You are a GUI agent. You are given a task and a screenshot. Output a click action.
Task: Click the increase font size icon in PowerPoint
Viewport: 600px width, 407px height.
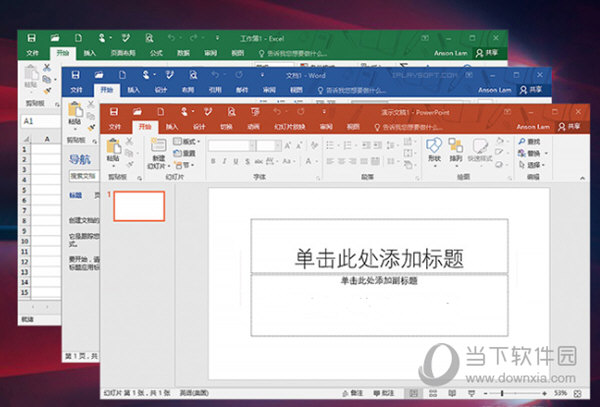click(287, 145)
